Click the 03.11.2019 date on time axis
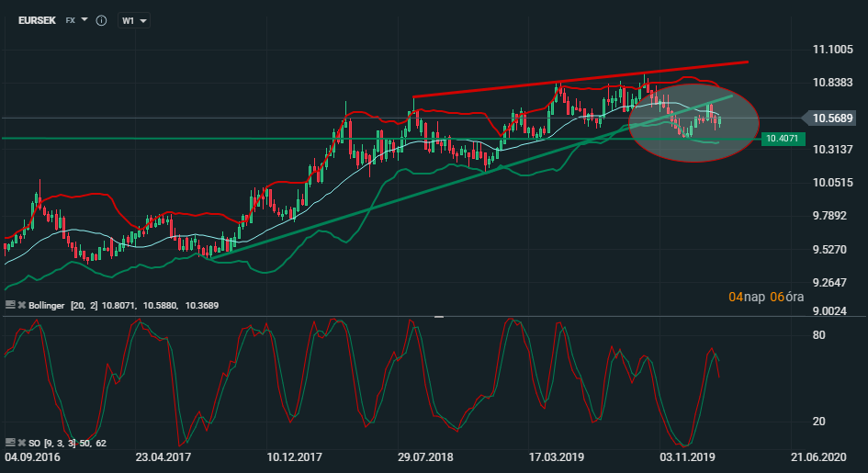The width and height of the screenshot is (868, 473). pos(687,456)
